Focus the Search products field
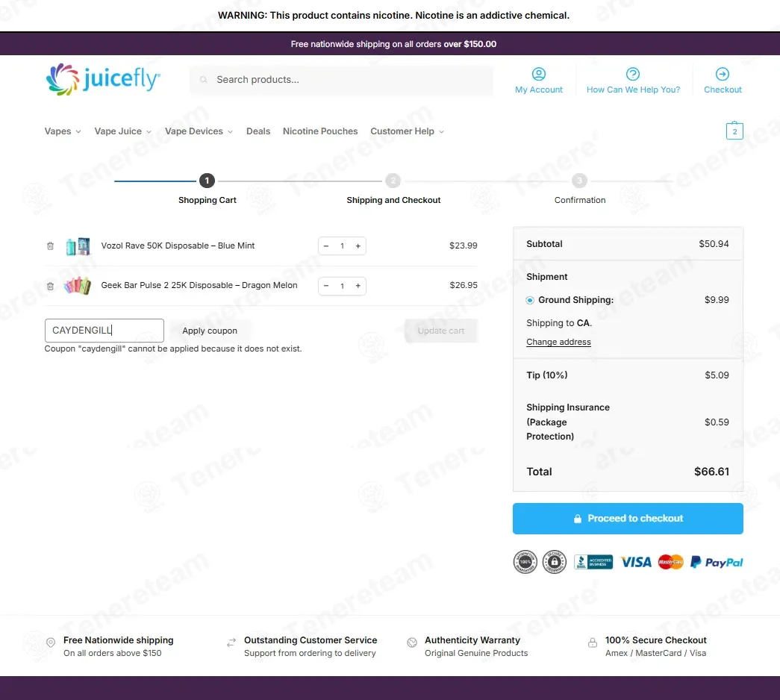This screenshot has height=700, width=780. pos(341,80)
